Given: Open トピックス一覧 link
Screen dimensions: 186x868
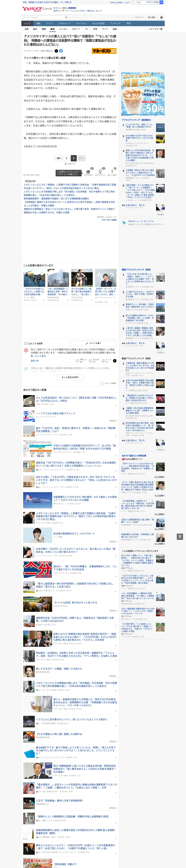Looking at the screenshot, I should pos(155,29).
